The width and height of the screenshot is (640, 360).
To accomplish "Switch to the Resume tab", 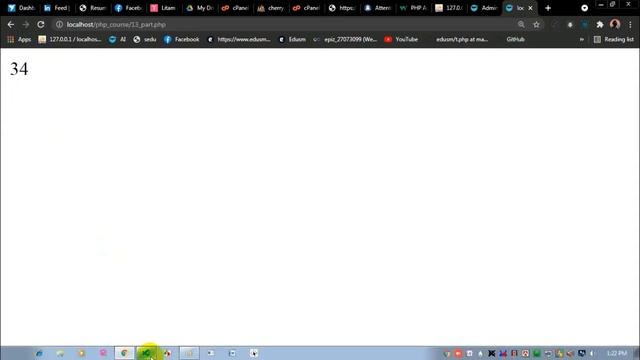I will coord(93,8).
